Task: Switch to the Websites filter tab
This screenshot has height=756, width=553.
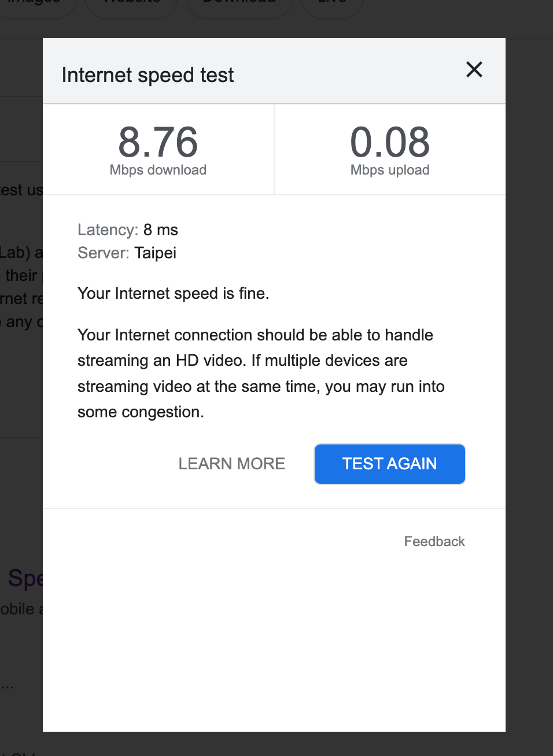Action: click(131, 3)
